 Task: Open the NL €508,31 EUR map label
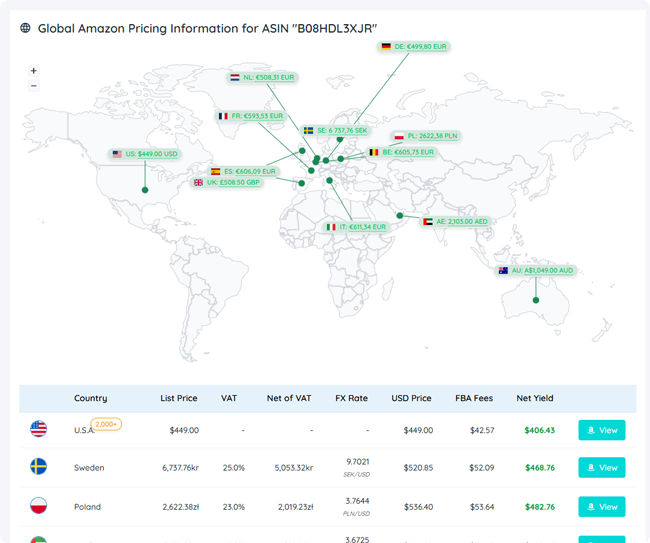pyautogui.click(x=262, y=78)
